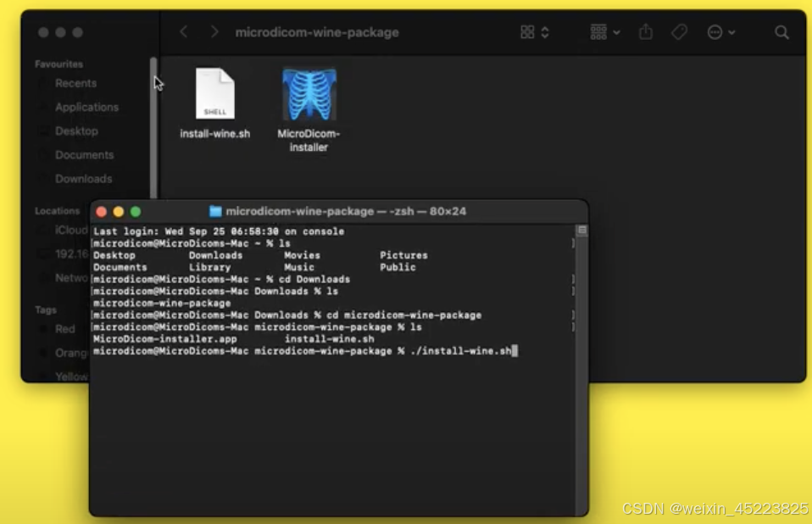Select the Orange tag in the sidebar
The height and width of the screenshot is (524, 812).
70,353
